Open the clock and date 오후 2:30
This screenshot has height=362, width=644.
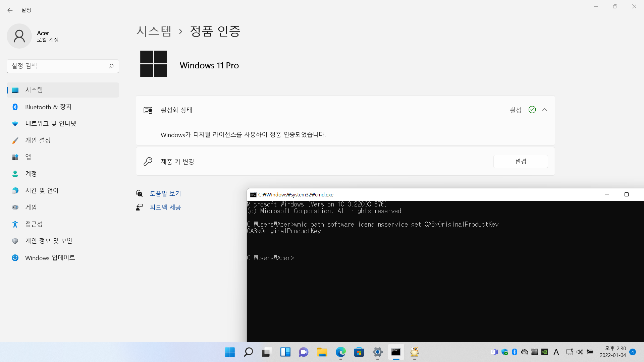[613, 352]
